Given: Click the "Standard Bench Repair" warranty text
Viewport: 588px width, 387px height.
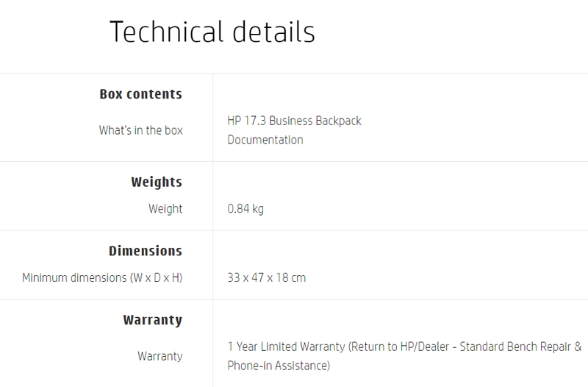Looking at the screenshot, I should [514, 346].
